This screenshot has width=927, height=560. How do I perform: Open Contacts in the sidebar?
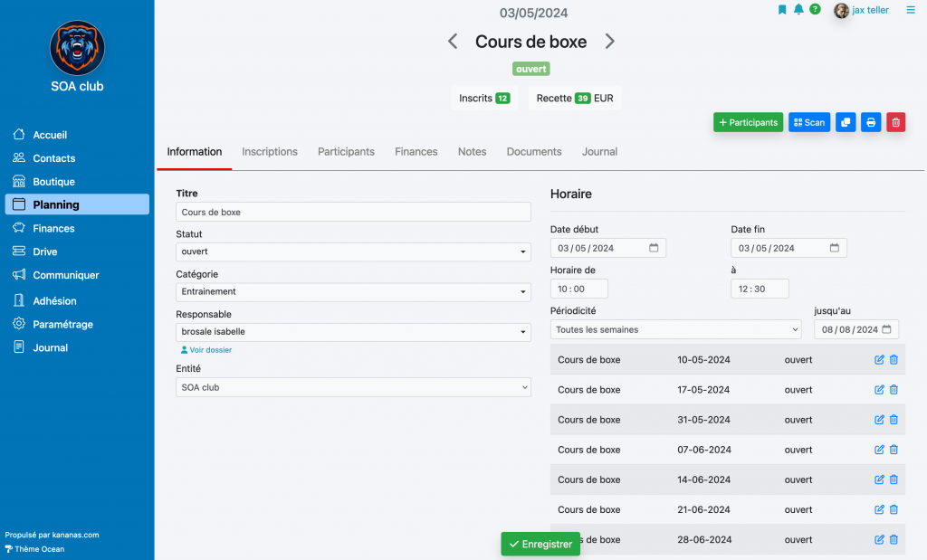[77, 158]
